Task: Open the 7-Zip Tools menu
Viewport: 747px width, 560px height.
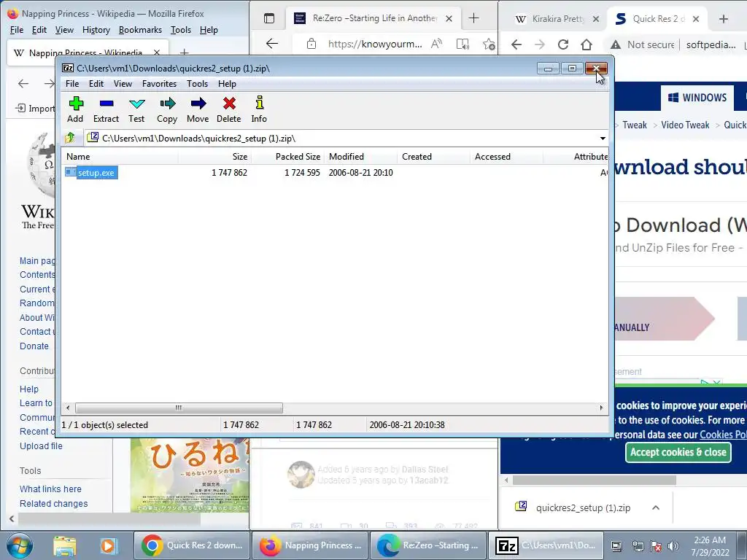Action: click(x=197, y=84)
